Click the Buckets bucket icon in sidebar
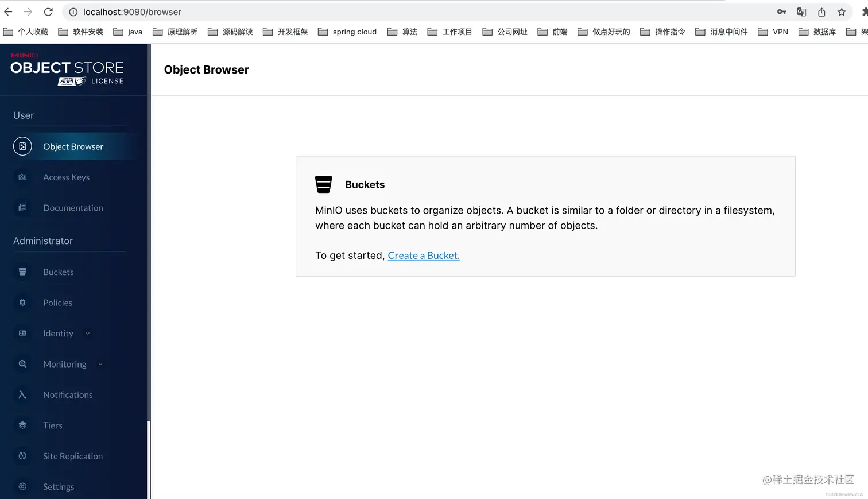 (x=22, y=272)
